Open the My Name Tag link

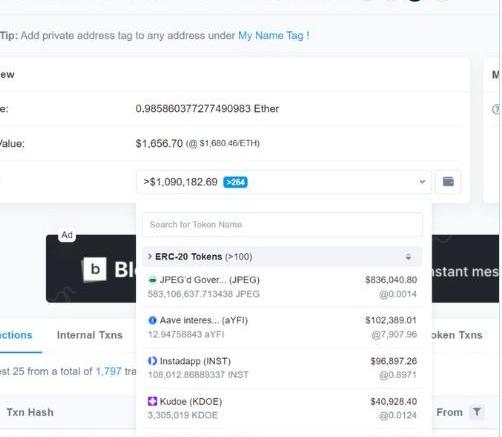click(x=271, y=35)
